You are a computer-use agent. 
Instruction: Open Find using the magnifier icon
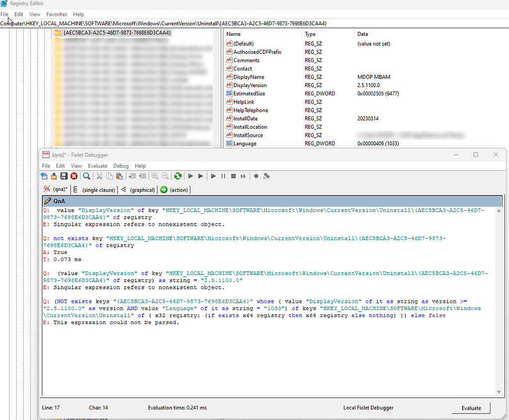point(86,176)
